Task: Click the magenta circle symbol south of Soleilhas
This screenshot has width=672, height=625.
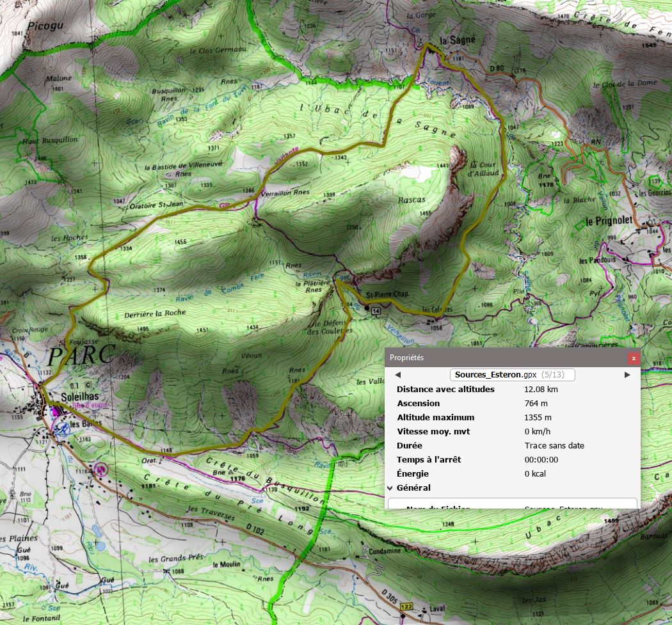Action: coord(99,469)
